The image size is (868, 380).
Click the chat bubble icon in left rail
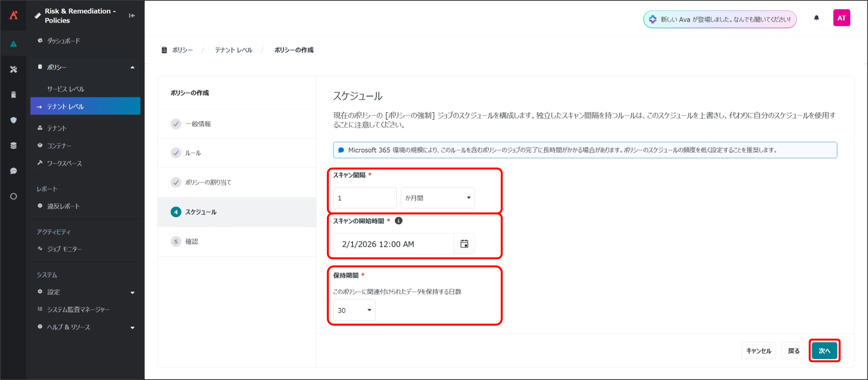point(14,171)
